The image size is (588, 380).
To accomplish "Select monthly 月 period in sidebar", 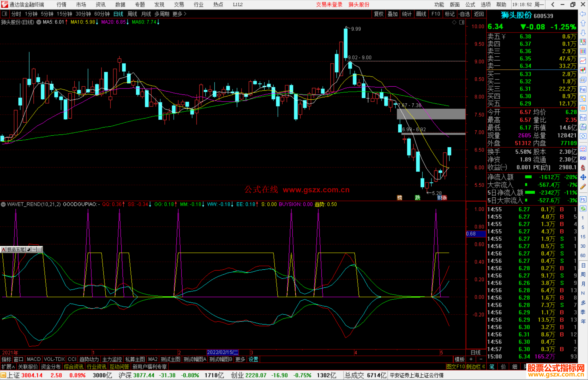I will coord(583,284).
